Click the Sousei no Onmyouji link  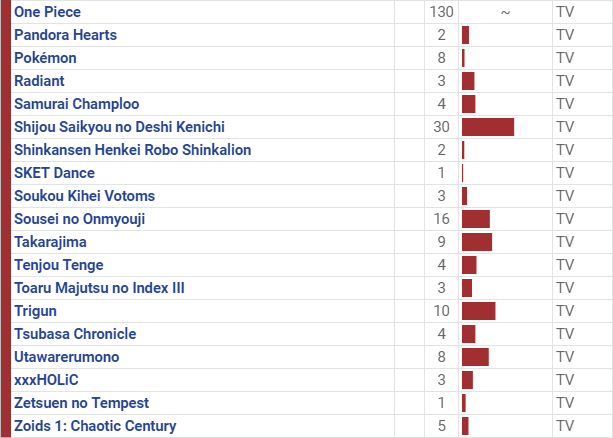click(79, 219)
